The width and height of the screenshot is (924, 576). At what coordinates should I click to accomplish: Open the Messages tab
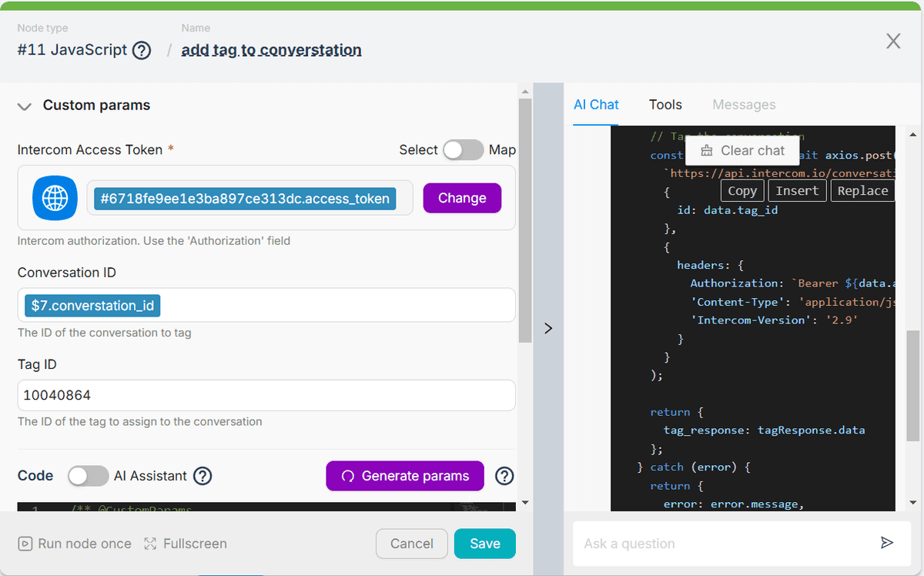[744, 105]
